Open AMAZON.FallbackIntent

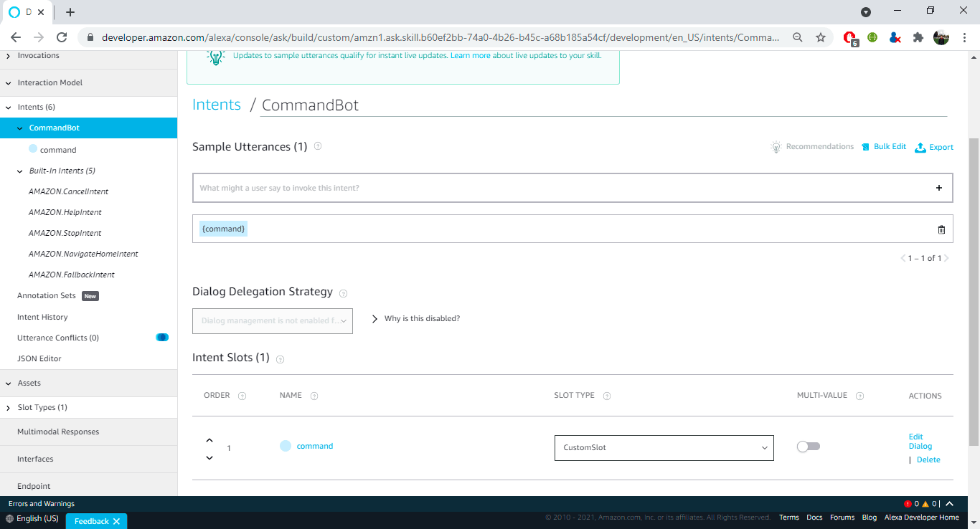click(72, 275)
